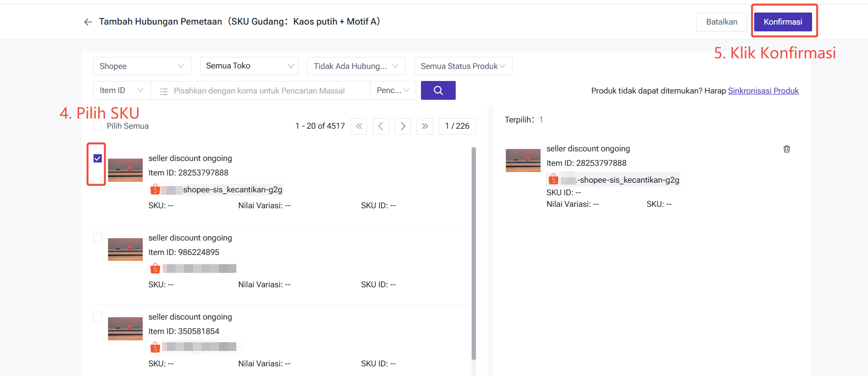Viewport: 868px width, 376px height.
Task: Tick checkbox for item 350581854
Action: pyautogui.click(x=98, y=317)
